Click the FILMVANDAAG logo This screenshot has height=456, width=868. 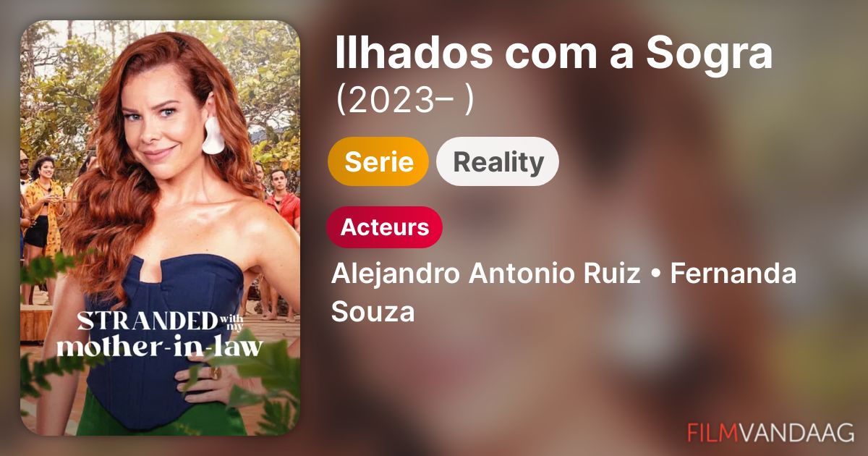(x=770, y=432)
